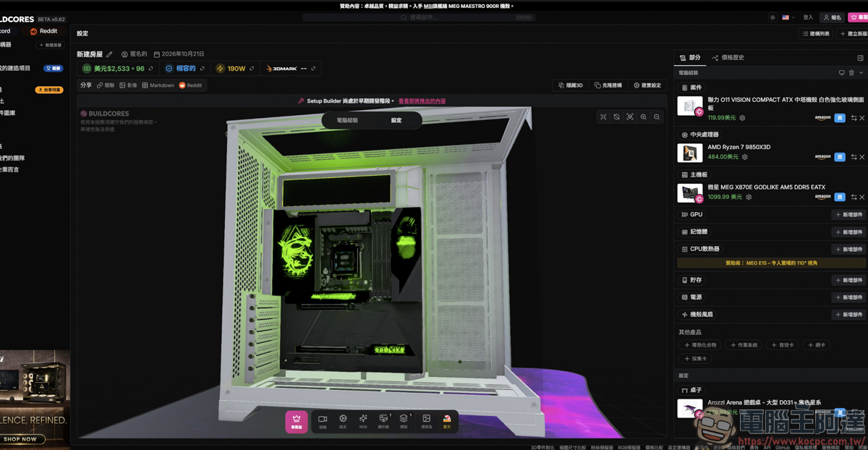
Task: Fit view using the focus frame icon
Action: (603, 116)
